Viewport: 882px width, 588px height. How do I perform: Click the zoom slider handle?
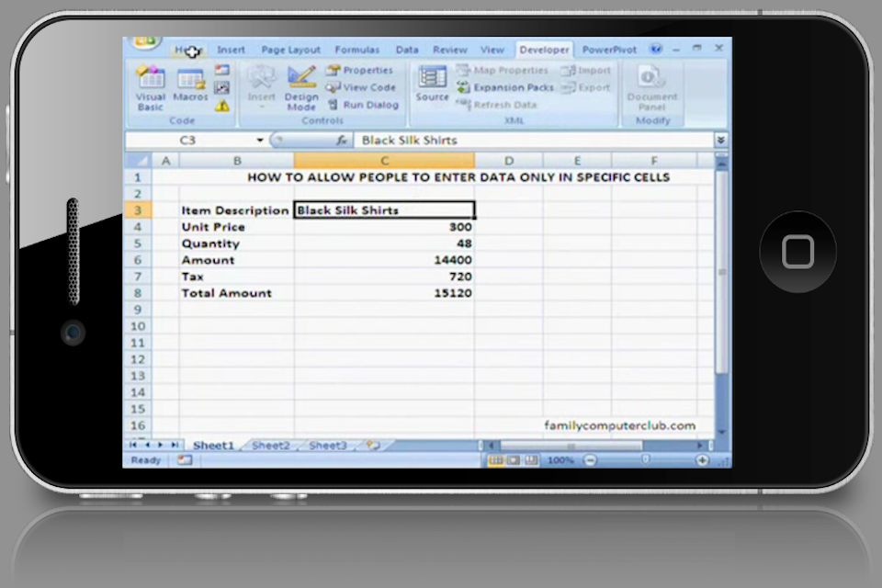(x=646, y=459)
